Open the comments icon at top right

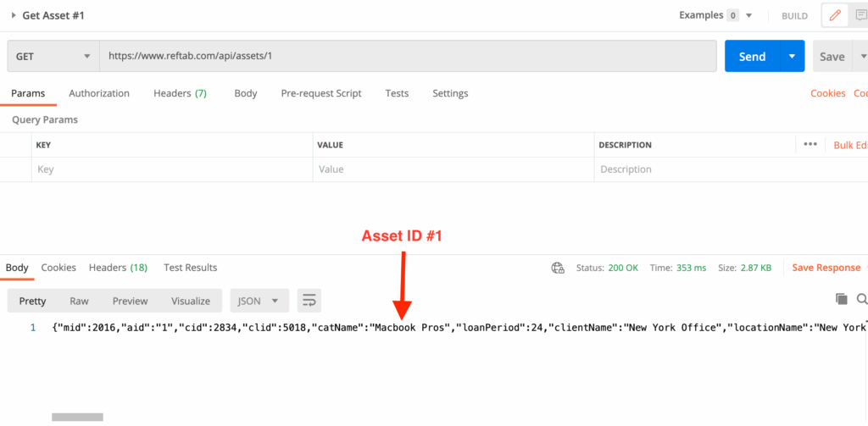click(x=860, y=15)
